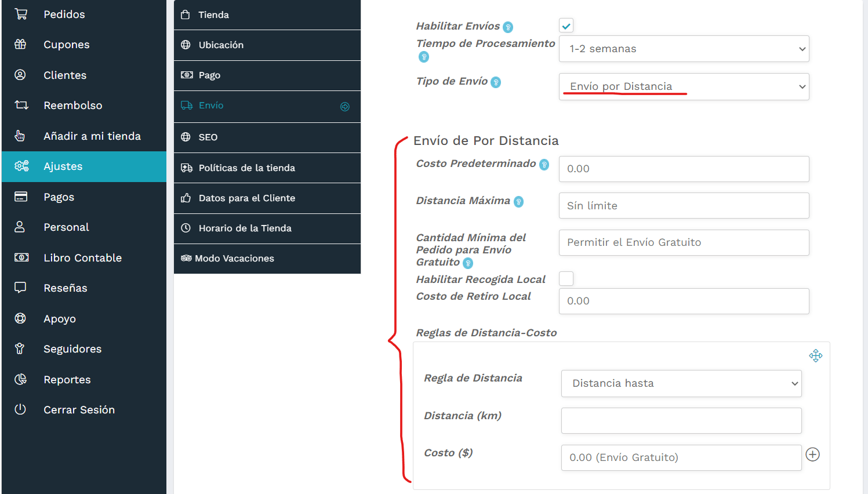868x494 pixels.
Task: Click the move handle icon on the distance rule
Action: pos(816,355)
